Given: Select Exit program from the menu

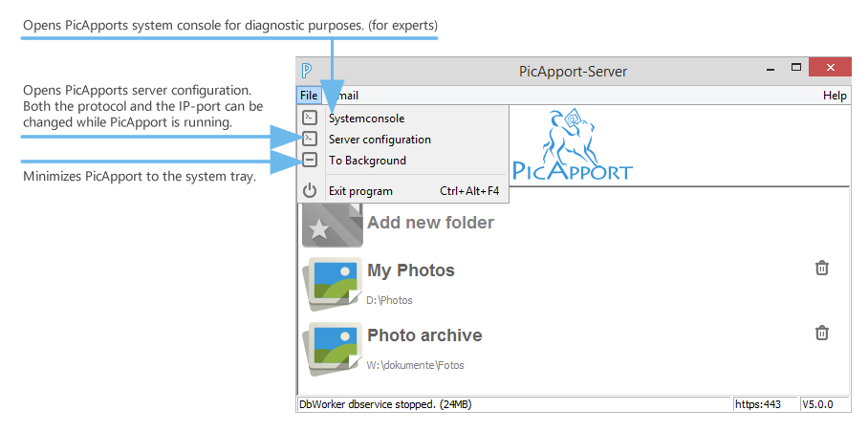Looking at the screenshot, I should click(360, 191).
